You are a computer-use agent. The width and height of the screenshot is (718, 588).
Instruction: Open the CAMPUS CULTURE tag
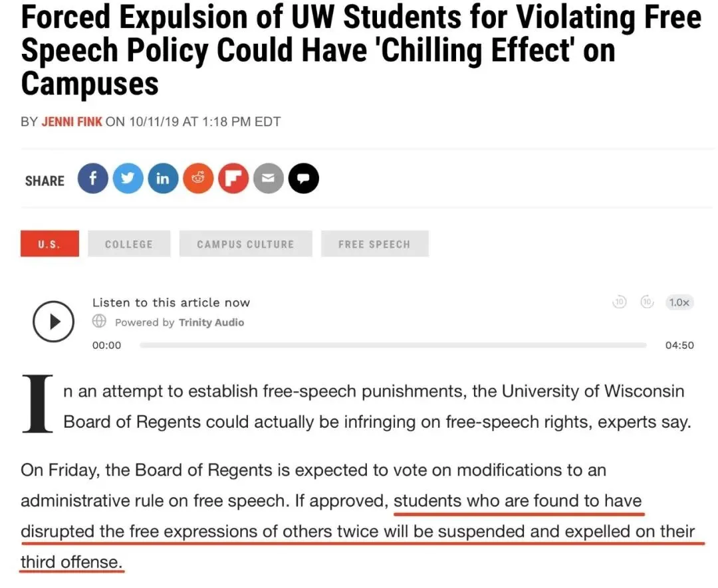click(x=245, y=244)
